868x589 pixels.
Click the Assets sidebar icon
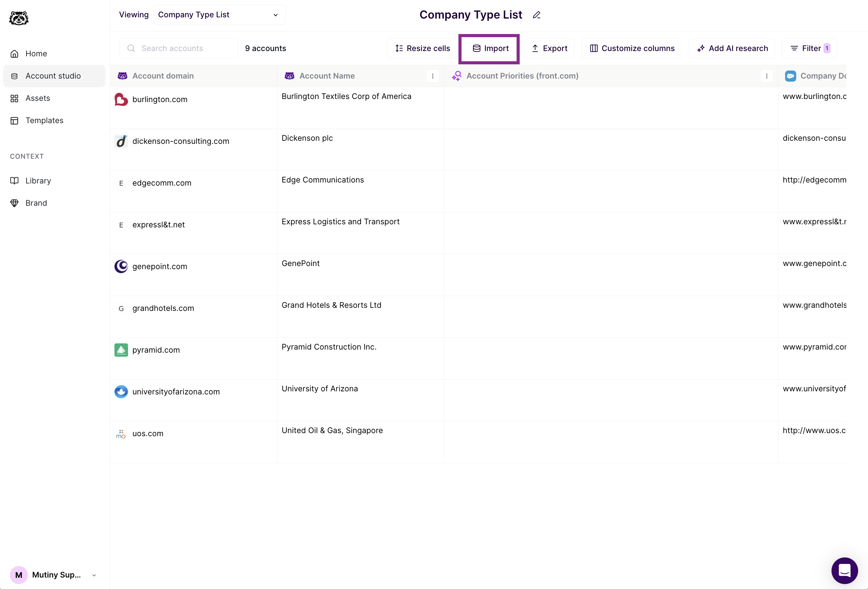pyautogui.click(x=15, y=98)
